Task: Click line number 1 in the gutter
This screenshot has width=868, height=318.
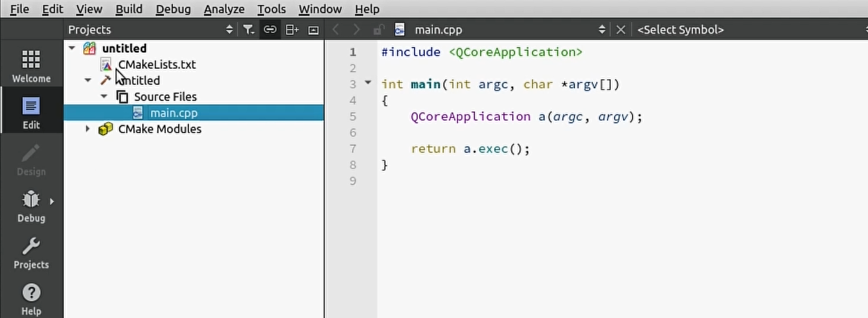Action: (x=353, y=52)
